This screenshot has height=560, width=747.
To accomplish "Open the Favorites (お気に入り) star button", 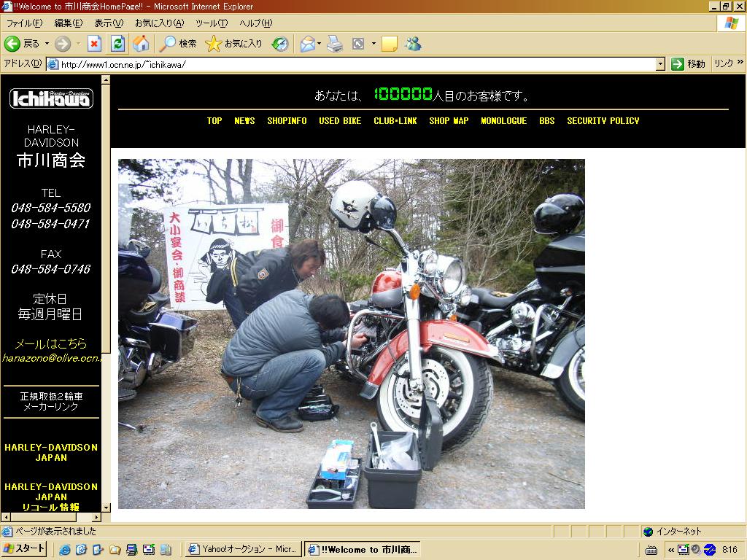I will point(233,44).
